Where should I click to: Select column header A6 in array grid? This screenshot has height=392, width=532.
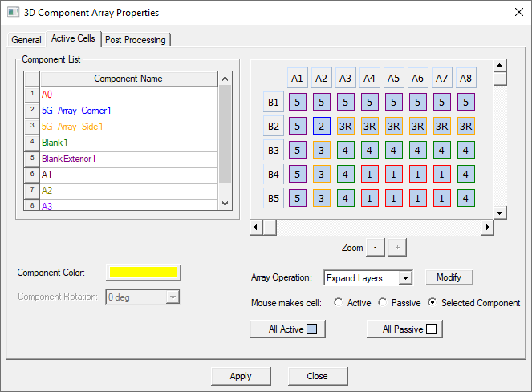pyautogui.click(x=418, y=78)
